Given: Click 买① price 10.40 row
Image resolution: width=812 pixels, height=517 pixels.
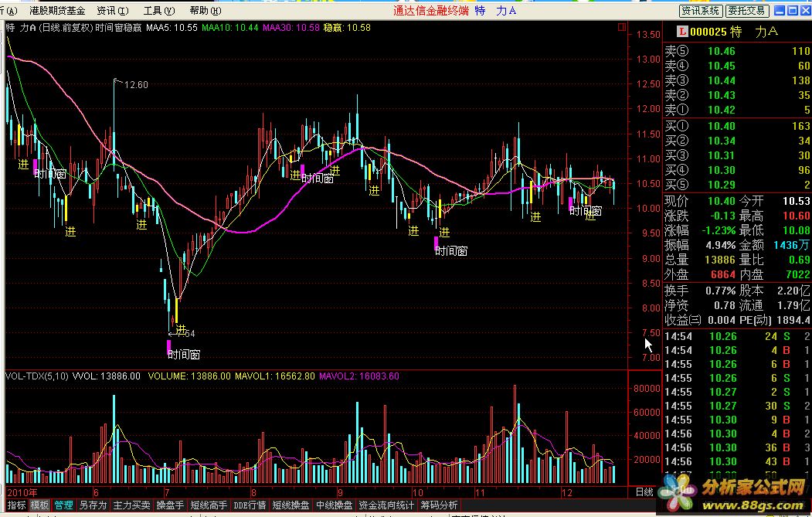Looking at the screenshot, I should pyautogui.click(x=737, y=126).
